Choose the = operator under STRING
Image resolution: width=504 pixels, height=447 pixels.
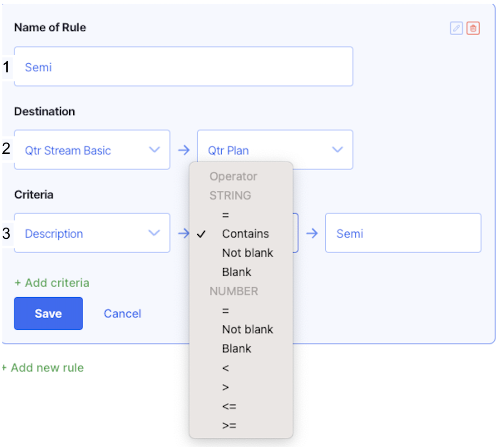[225, 215]
